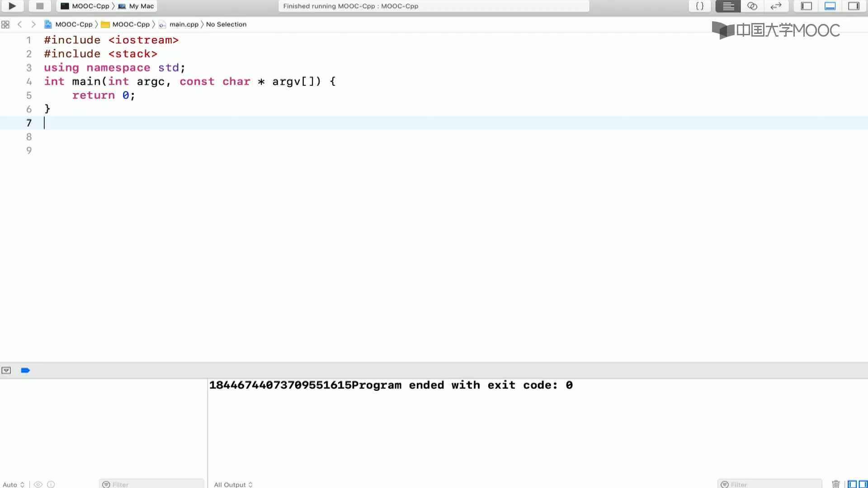This screenshot has height=488, width=868.
Task: Open the MOOC-Cpp folder jump bar item
Action: click(x=125, y=24)
